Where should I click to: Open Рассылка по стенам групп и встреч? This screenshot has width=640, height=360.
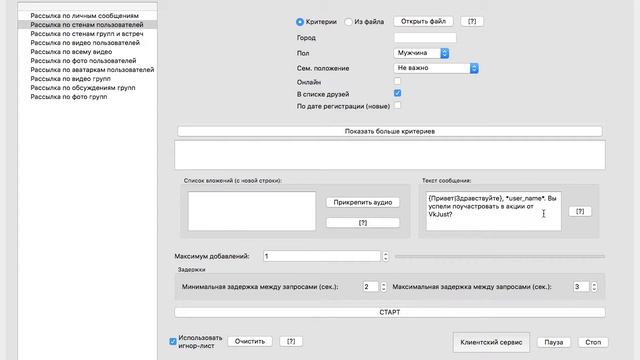pyautogui.click(x=87, y=33)
